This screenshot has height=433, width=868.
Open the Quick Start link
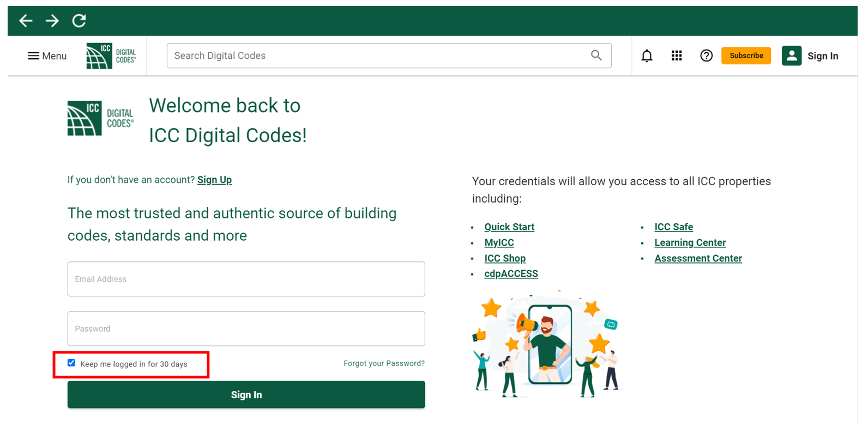509,227
